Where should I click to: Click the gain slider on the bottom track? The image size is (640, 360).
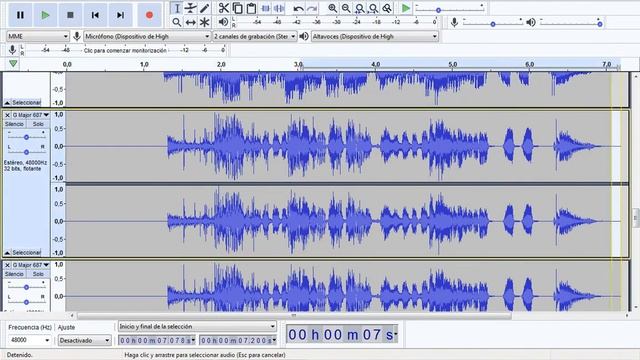[26, 287]
